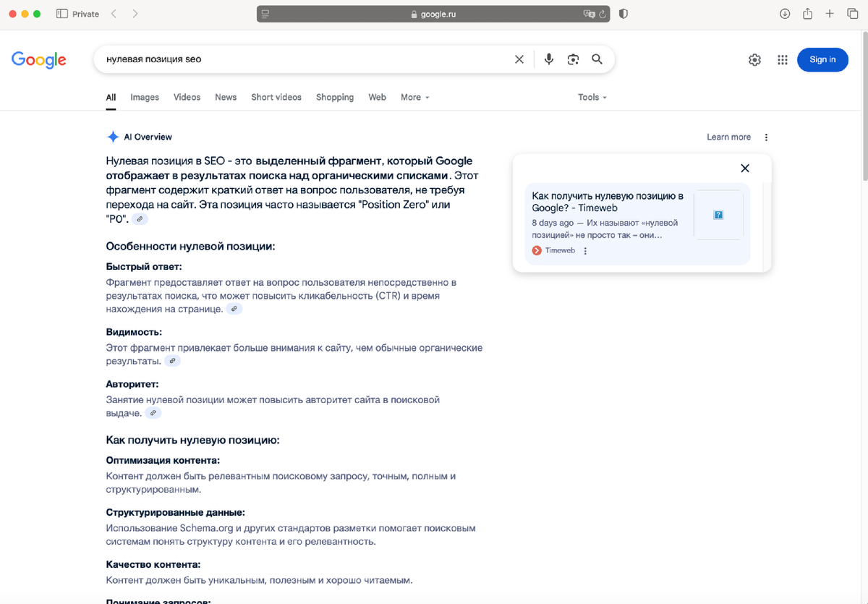Open the three-dot menu beside Learn more
868x604 pixels.
[x=766, y=137]
